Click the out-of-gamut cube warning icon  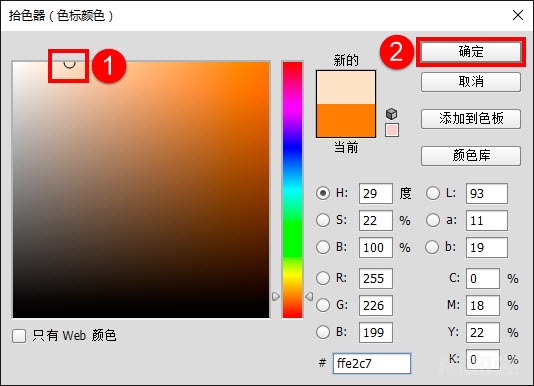[x=392, y=114]
